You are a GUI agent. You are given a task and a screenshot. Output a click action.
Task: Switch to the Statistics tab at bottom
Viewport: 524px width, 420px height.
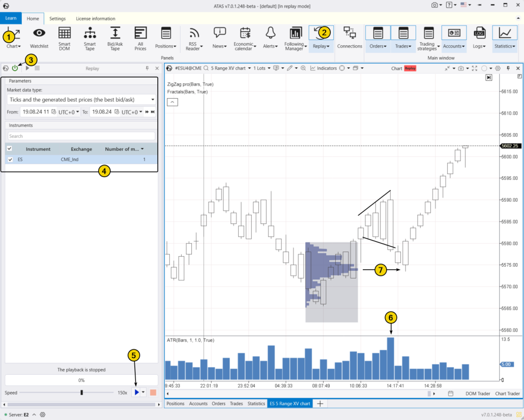tap(256, 403)
